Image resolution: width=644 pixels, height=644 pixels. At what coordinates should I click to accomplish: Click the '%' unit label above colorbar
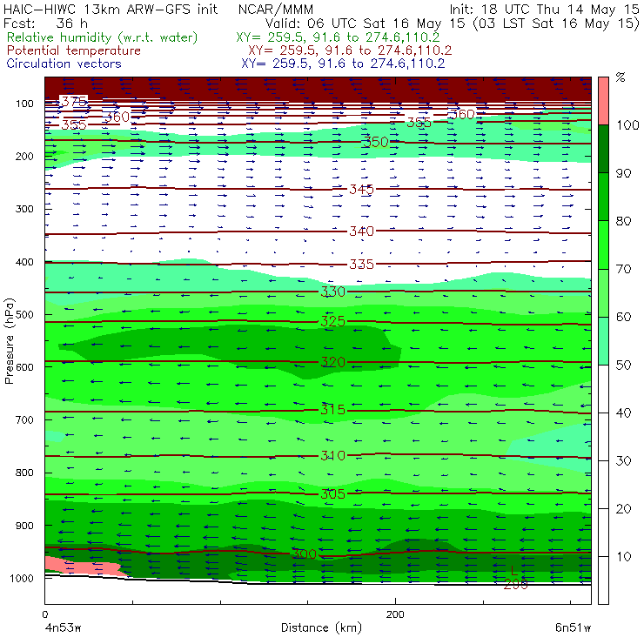coord(621,77)
